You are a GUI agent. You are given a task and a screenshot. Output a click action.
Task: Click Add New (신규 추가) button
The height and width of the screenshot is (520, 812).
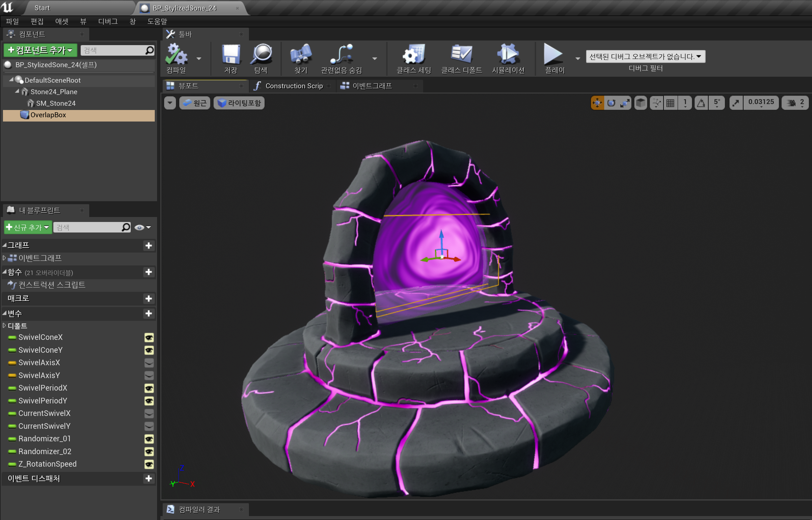(x=28, y=227)
